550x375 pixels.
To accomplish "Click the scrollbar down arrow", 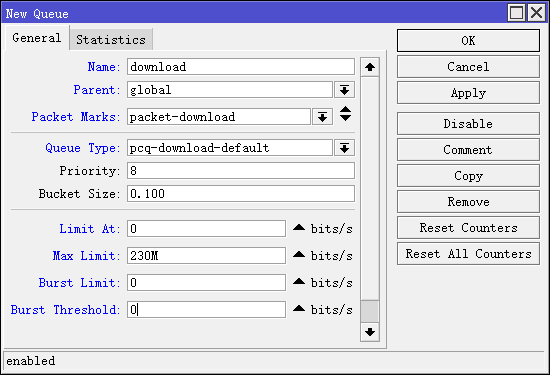I will (370, 332).
